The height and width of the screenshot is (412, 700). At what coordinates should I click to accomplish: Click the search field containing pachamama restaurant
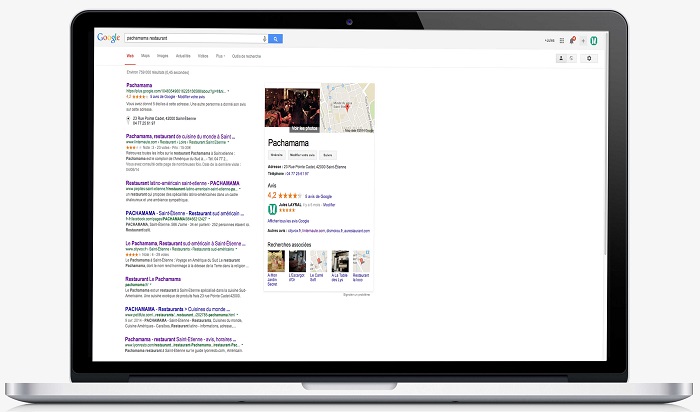(x=190, y=38)
